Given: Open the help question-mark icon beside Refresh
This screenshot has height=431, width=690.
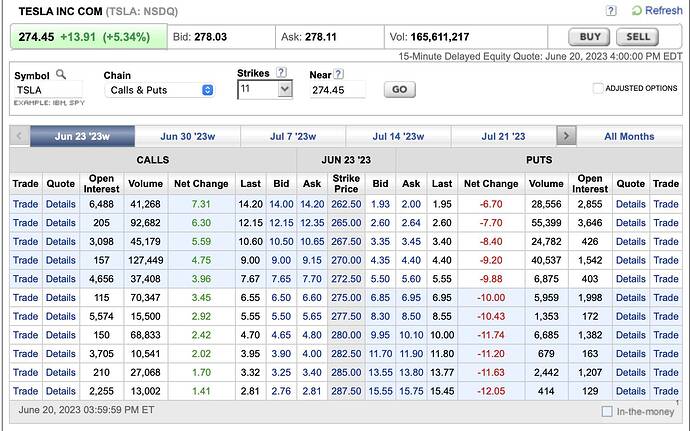Looking at the screenshot, I should pos(610,10).
